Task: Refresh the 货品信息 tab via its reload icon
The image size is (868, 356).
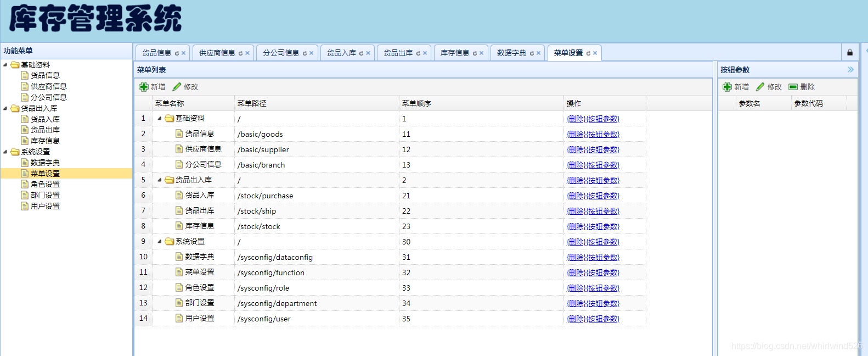Action: click(177, 53)
